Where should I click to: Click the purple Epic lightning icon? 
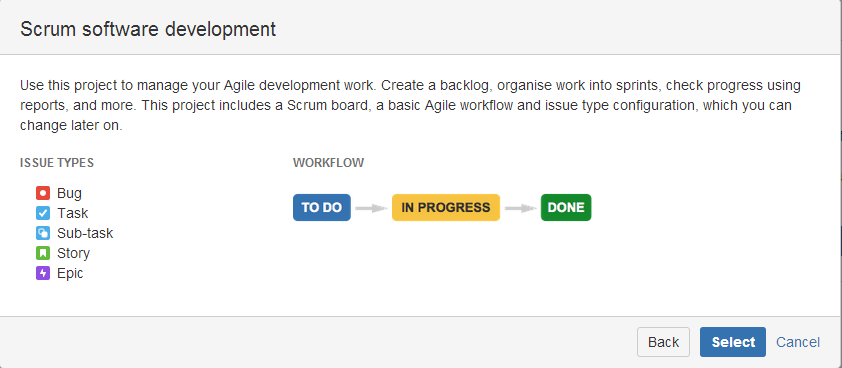43,273
